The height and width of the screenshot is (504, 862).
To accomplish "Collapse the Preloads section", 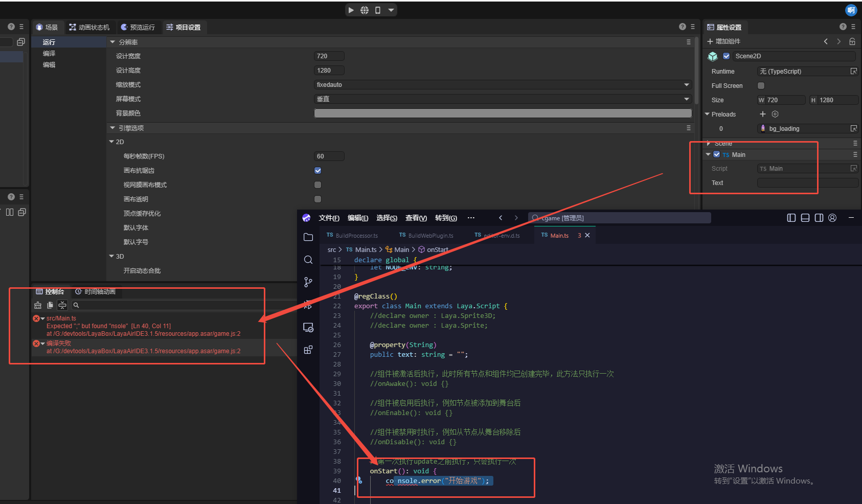I will tap(707, 114).
